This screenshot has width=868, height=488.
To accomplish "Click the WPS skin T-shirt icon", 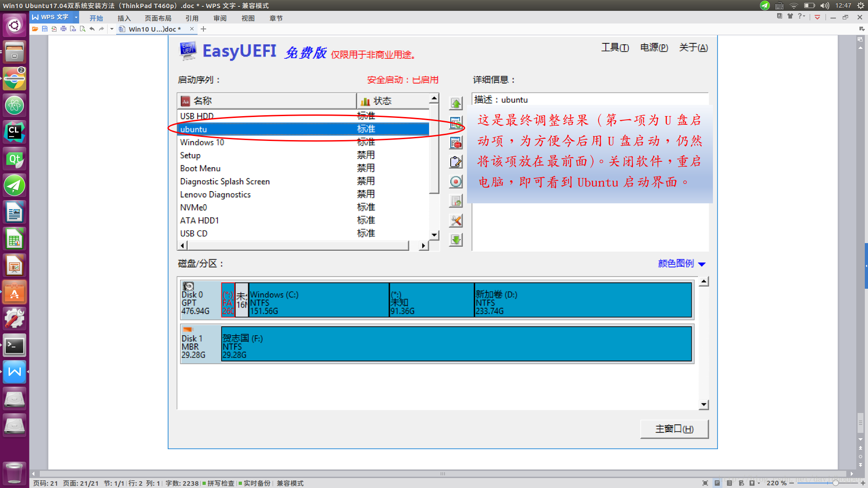I will (x=790, y=16).
